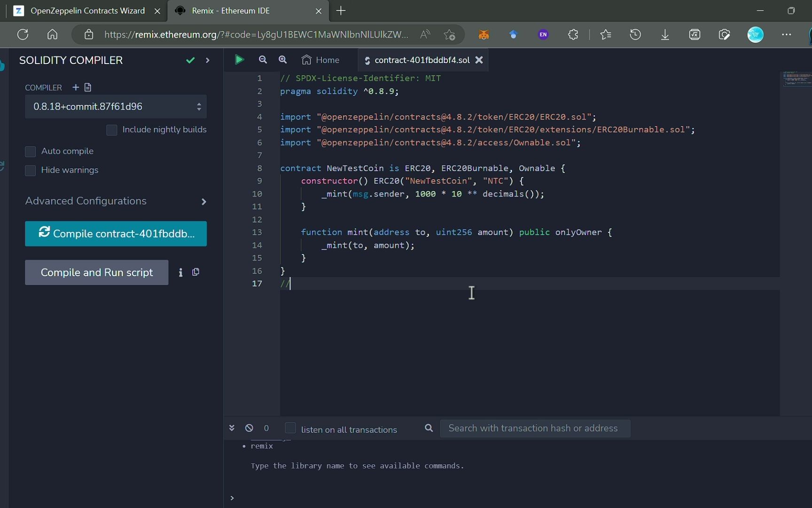This screenshot has width=812, height=508.
Task: Expand Advanced Configurations section
Action: pyautogui.click(x=116, y=201)
